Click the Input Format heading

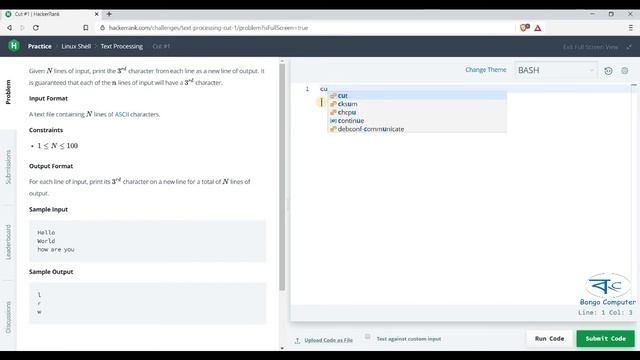48,98
